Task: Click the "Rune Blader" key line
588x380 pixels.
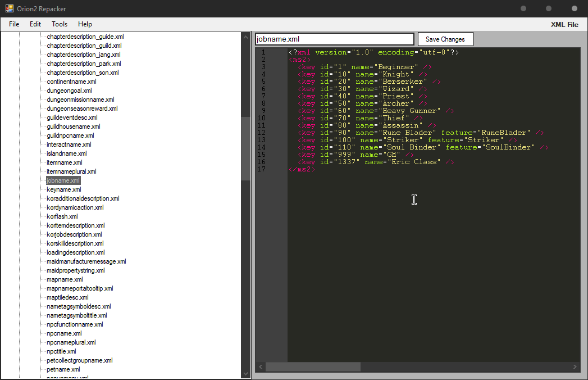Action: 421,133
